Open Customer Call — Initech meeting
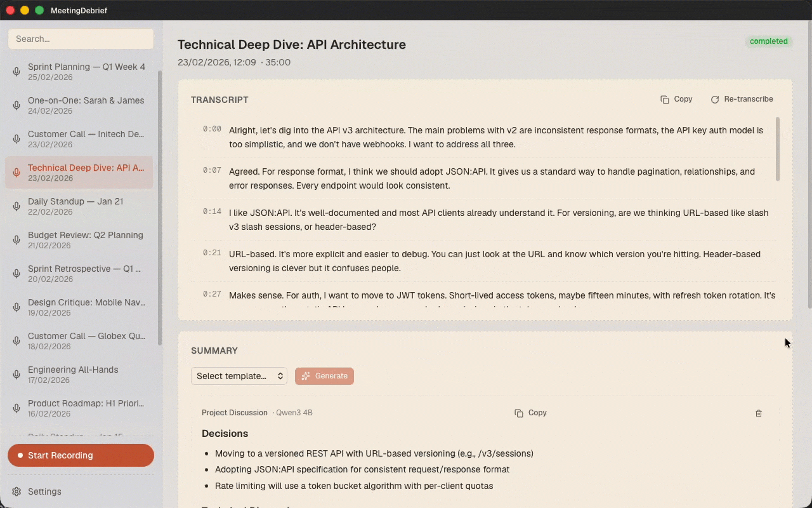 tap(79, 139)
